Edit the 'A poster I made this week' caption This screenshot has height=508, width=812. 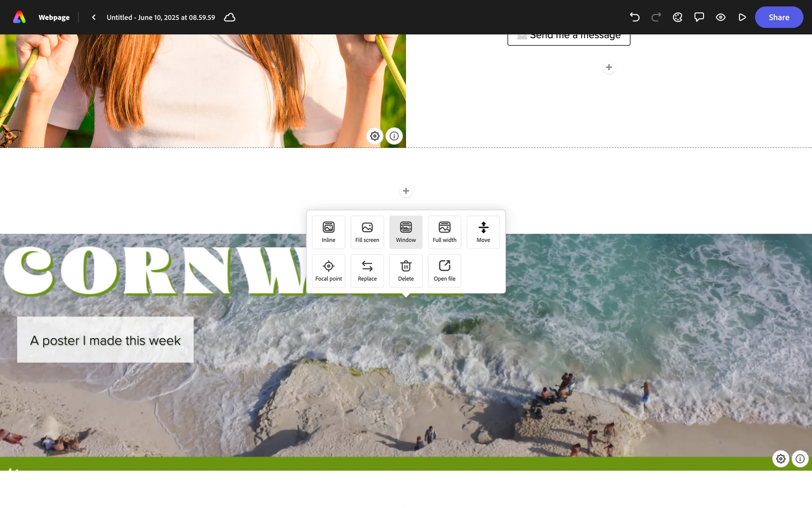tap(105, 340)
